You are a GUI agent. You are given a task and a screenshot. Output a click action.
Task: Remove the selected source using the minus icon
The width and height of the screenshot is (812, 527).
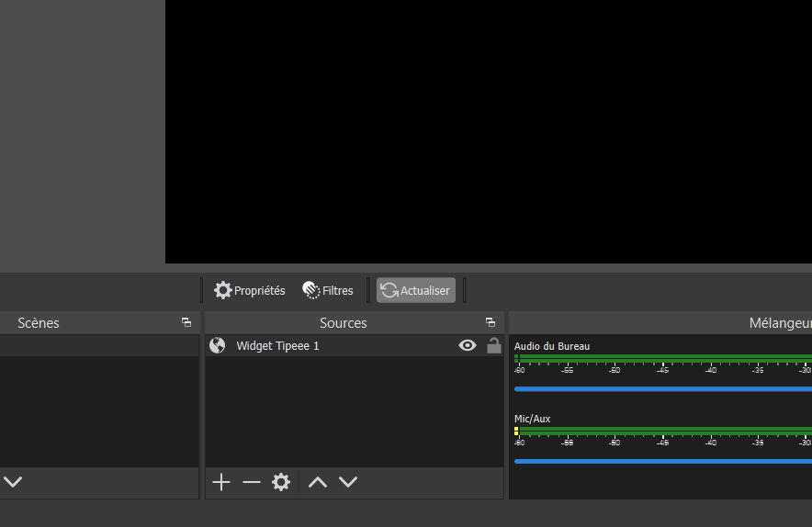[x=252, y=482]
